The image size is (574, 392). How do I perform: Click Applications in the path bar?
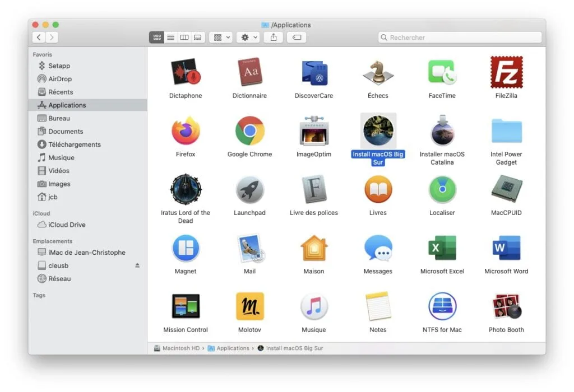[x=229, y=348]
